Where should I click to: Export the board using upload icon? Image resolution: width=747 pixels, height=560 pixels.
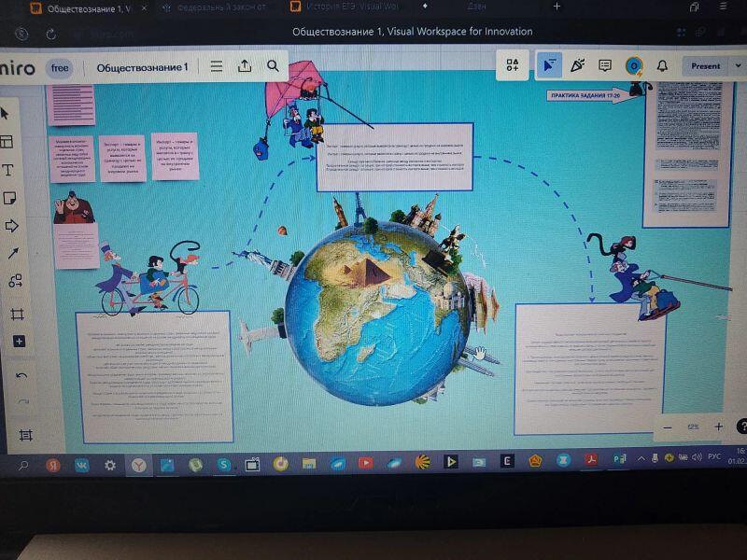click(245, 66)
